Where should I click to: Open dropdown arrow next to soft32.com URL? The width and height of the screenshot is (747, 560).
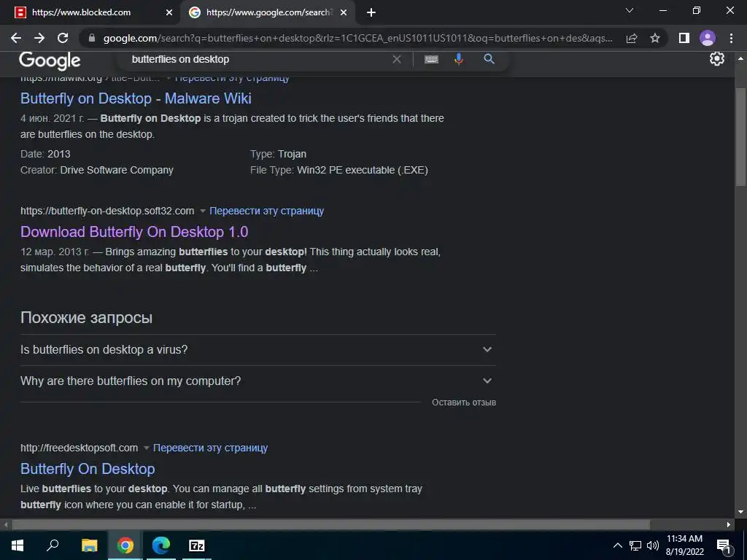tap(203, 211)
